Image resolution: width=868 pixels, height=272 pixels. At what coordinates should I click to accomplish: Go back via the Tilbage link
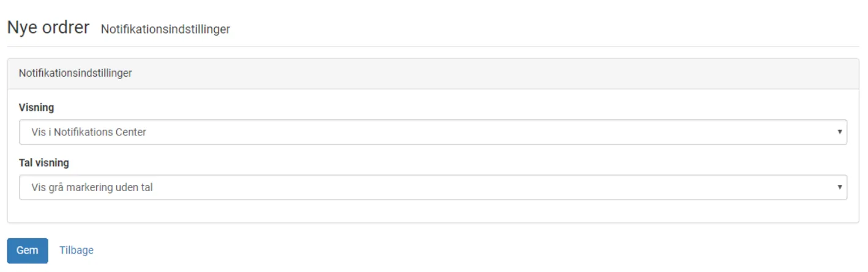[77, 250]
